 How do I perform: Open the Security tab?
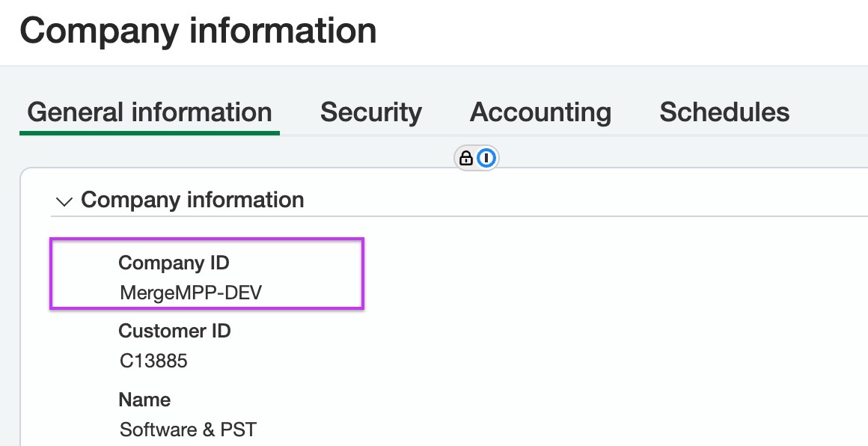tap(371, 111)
